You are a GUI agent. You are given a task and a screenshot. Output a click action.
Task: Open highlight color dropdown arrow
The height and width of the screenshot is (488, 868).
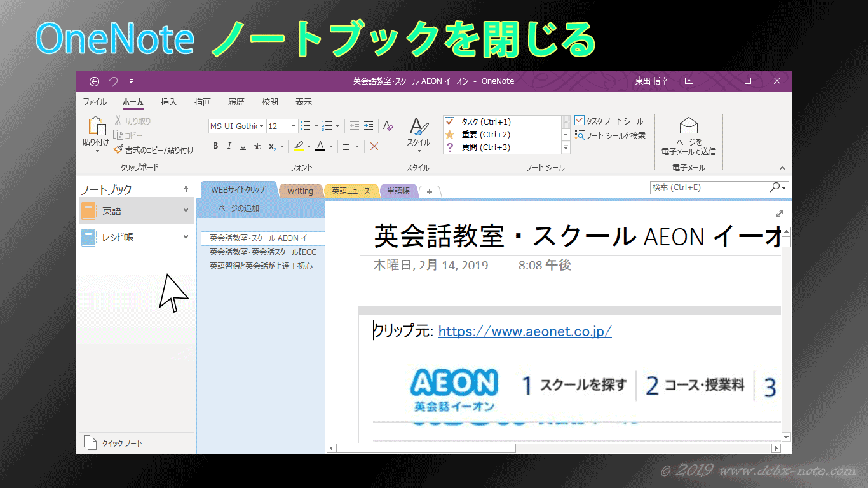309,146
